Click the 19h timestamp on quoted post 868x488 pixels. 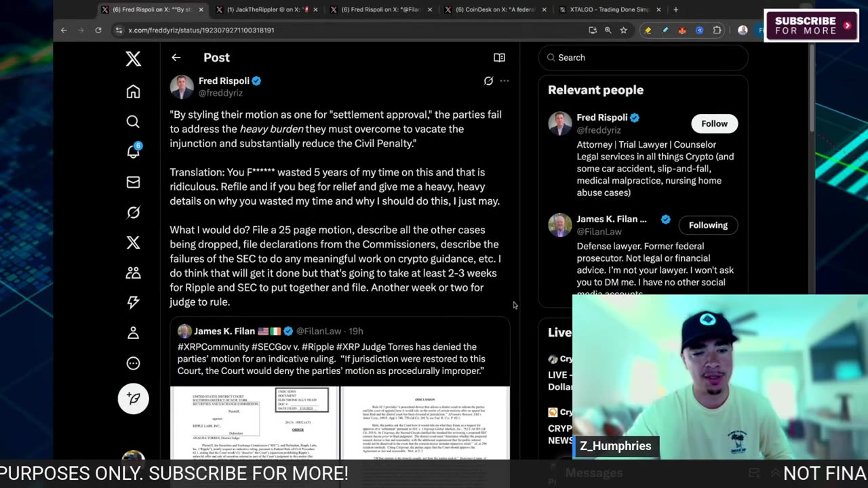click(355, 331)
